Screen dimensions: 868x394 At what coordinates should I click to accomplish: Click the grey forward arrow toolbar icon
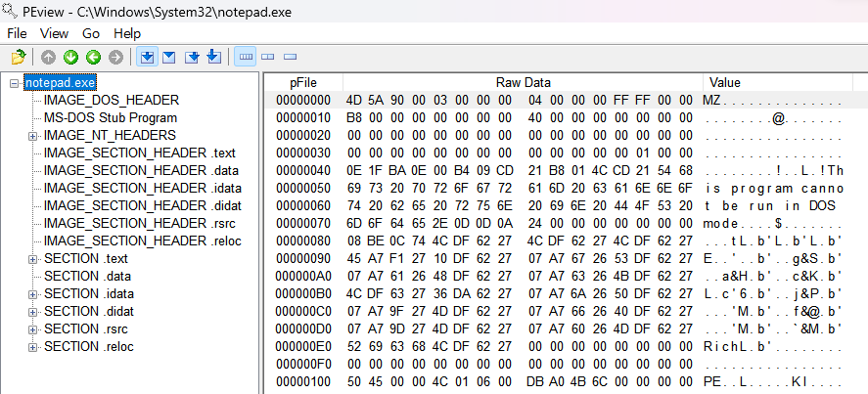tap(115, 57)
